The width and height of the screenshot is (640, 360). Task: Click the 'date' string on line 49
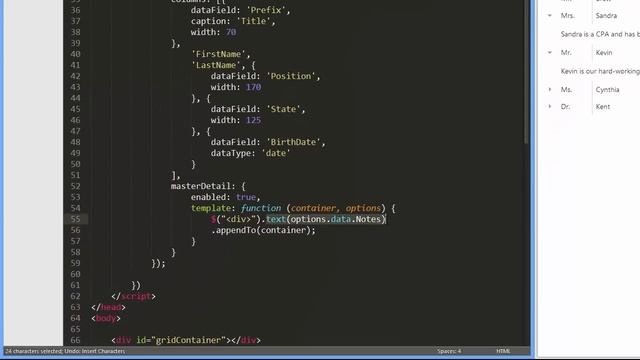coord(276,153)
